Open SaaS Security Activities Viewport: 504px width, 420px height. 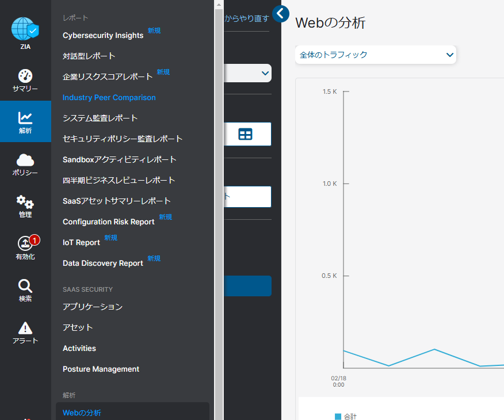click(79, 348)
